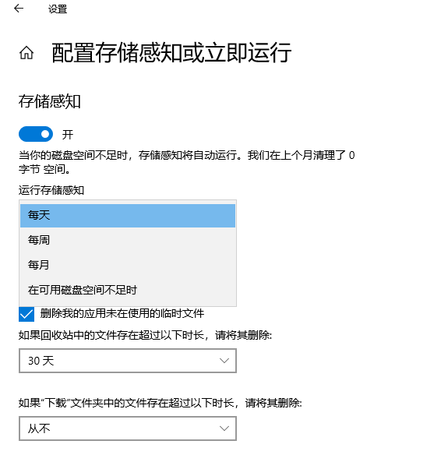Screen dimensions: 448x476
Task: Click the 设置 window title text
Action: (58, 9)
